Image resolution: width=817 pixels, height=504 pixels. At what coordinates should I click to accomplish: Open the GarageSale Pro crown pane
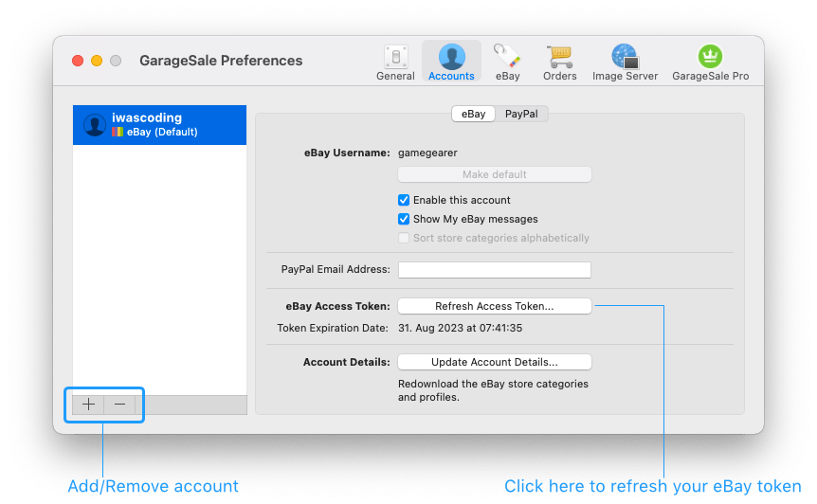coord(710,63)
